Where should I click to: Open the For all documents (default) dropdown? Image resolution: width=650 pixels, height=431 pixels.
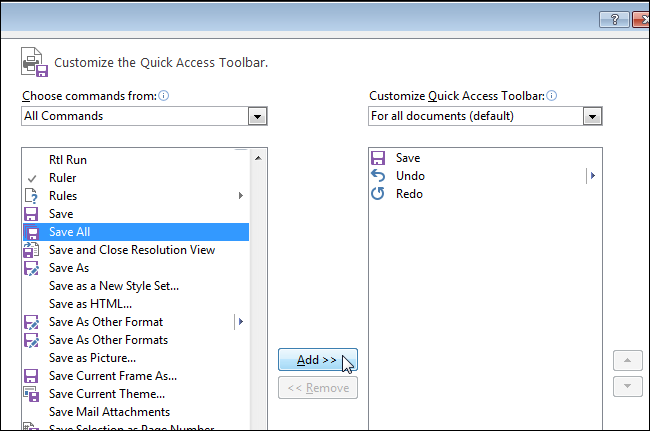pyautogui.click(x=592, y=116)
